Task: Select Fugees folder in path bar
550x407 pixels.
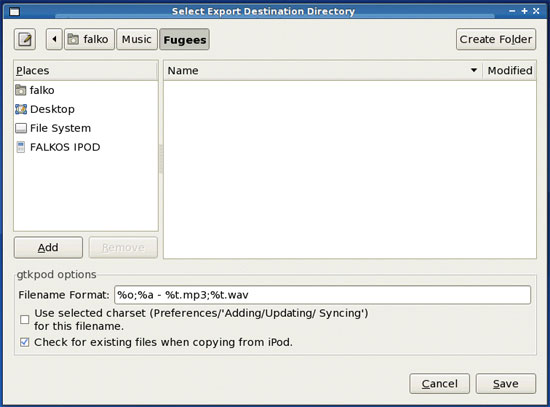Action: click(x=185, y=39)
